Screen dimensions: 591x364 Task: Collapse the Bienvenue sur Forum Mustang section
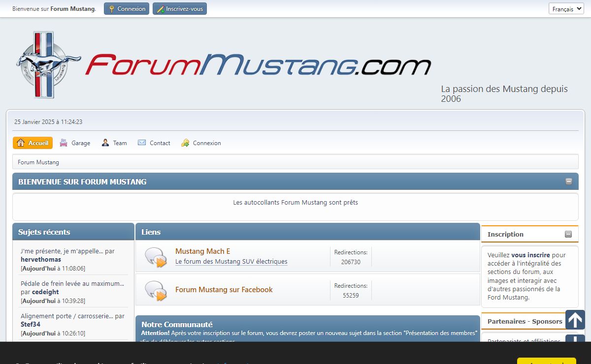click(569, 182)
